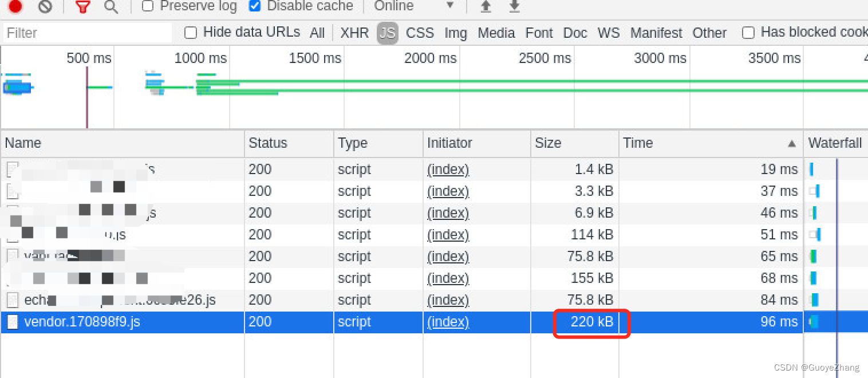Open (index) initiator link in 51 ms row
This screenshot has height=378, width=868.
coord(448,235)
